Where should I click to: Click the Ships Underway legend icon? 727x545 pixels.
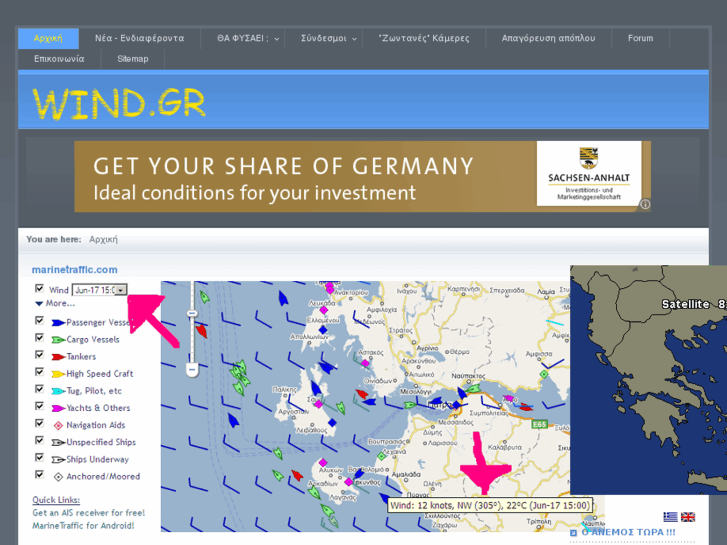[x=58, y=460]
